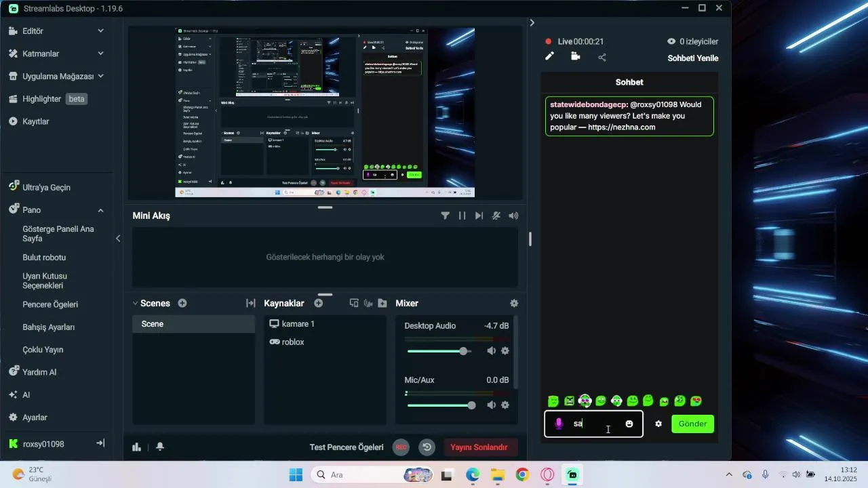Open Chrome from taskbar
Image resolution: width=868 pixels, height=488 pixels.
(x=522, y=474)
